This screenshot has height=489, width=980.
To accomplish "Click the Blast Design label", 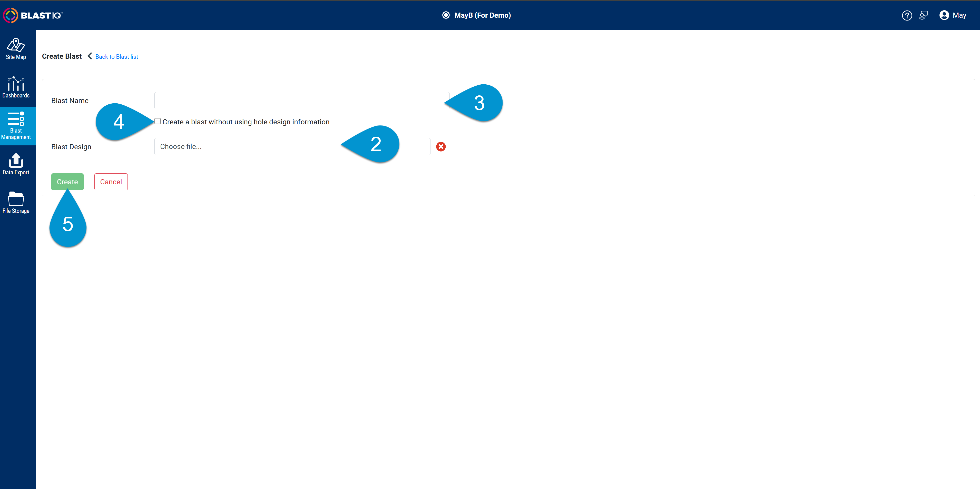I will point(71,147).
